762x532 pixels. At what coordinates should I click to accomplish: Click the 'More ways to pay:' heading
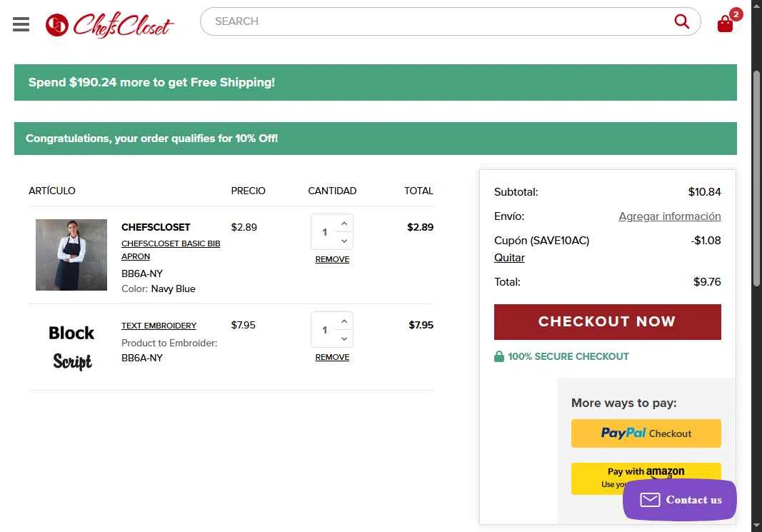point(624,403)
